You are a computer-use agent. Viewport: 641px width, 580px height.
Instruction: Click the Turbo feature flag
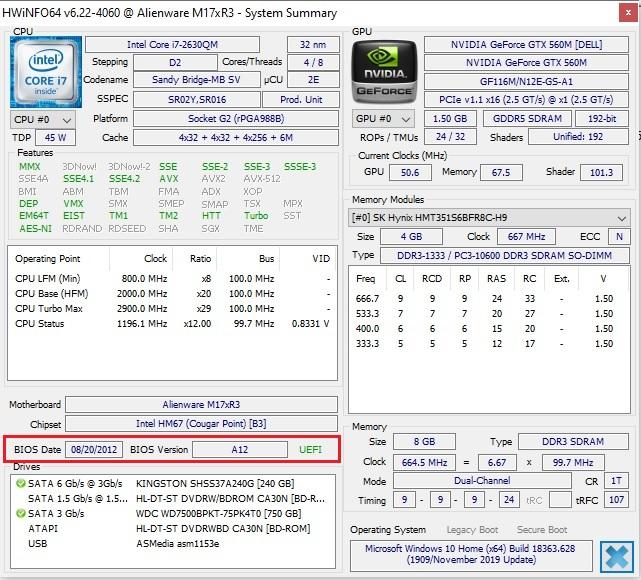coord(256,215)
